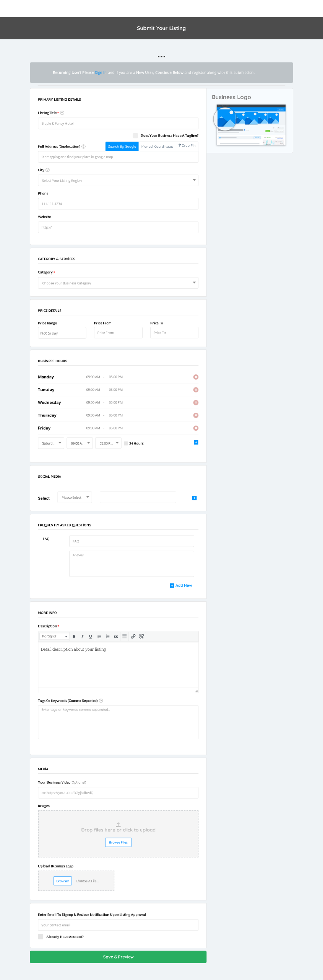The height and width of the screenshot is (980, 323).
Task: Add social media entry with plus icon
Action: tap(194, 498)
